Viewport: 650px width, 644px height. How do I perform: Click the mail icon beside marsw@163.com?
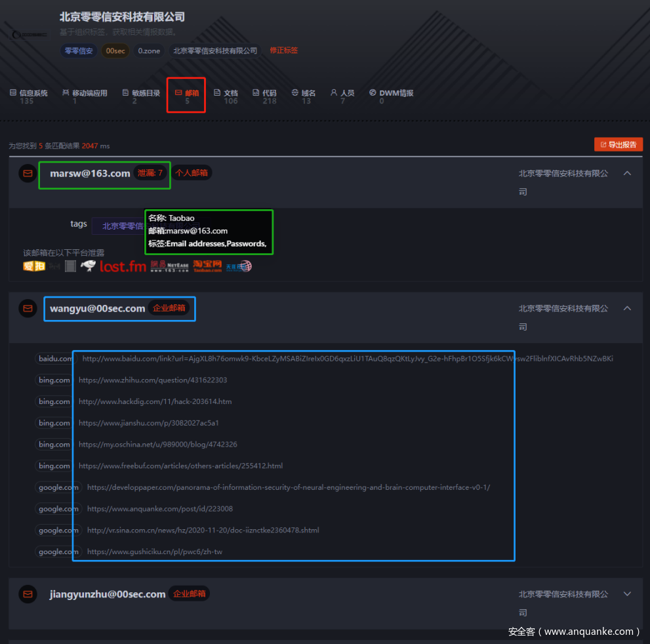[x=28, y=173]
